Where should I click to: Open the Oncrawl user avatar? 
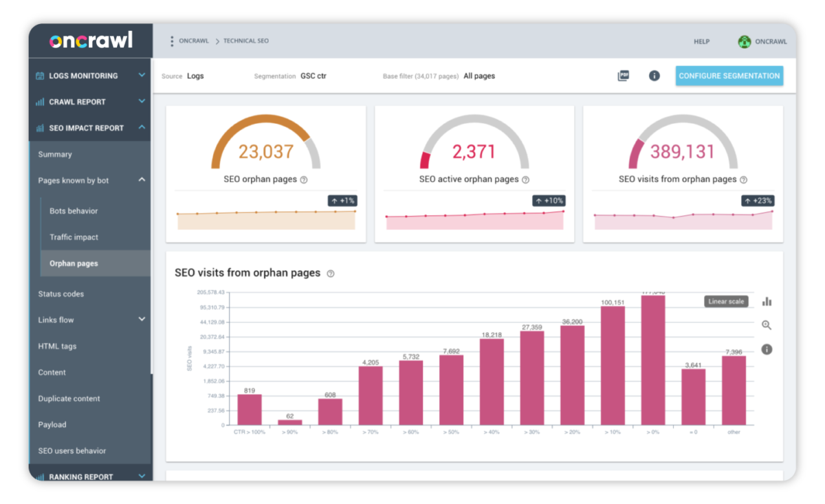745,42
